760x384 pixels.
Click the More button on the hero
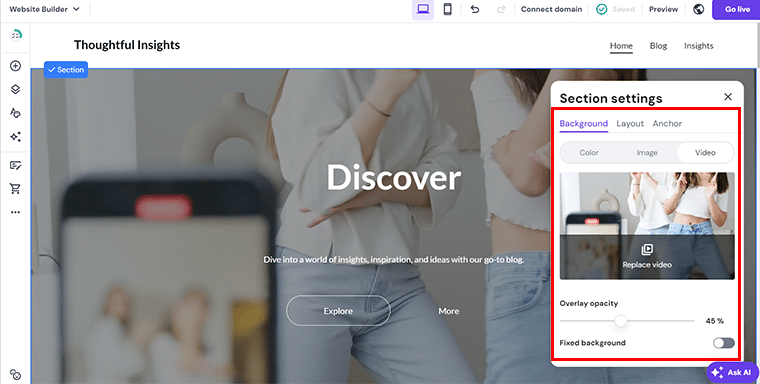click(x=449, y=311)
